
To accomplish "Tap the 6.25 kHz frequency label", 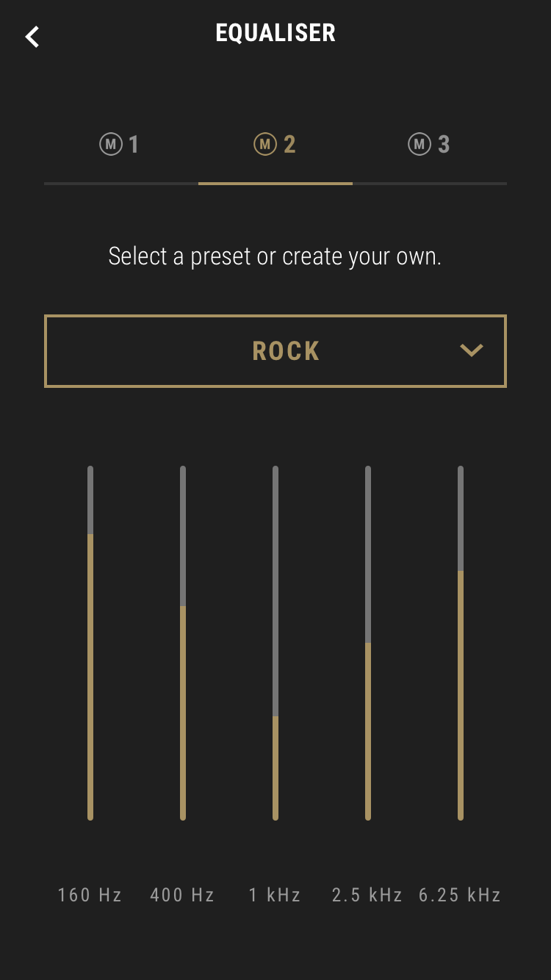I will (x=460, y=895).
